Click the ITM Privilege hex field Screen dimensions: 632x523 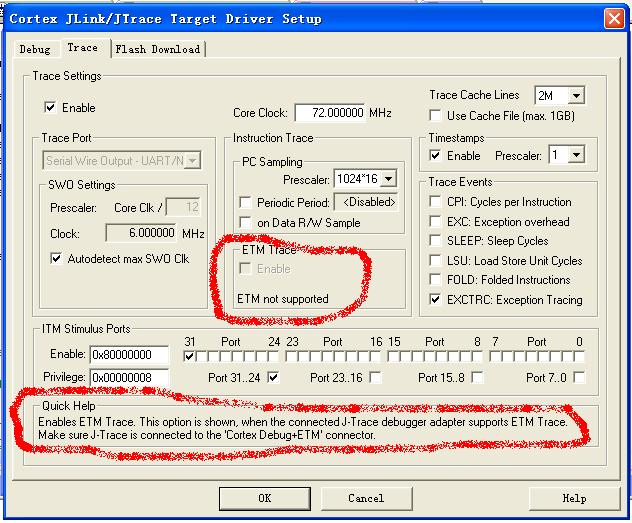click(x=129, y=378)
